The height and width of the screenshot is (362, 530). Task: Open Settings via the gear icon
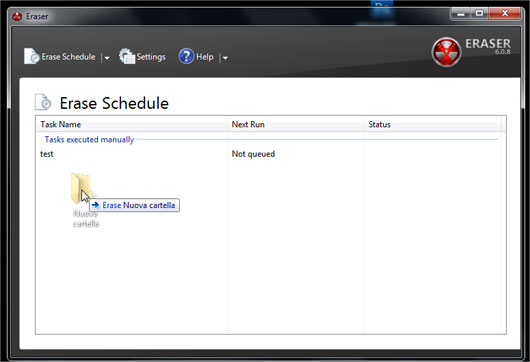(x=127, y=56)
